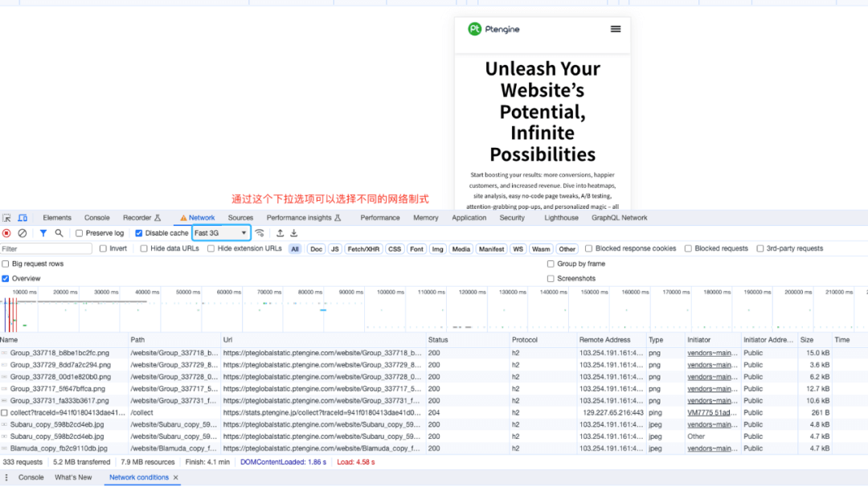Open Fast 3G throttling dropdown
The height and width of the screenshot is (487, 868).
221,233
